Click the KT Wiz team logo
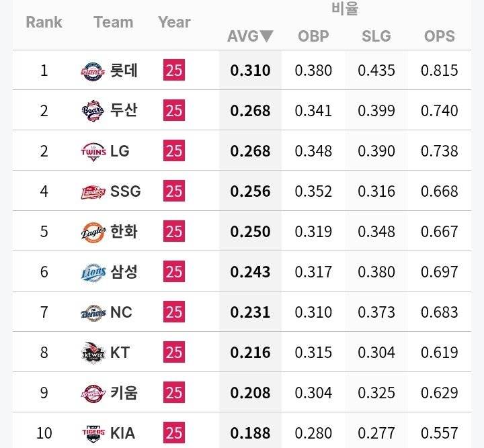This screenshot has width=484, height=448. tap(93, 353)
